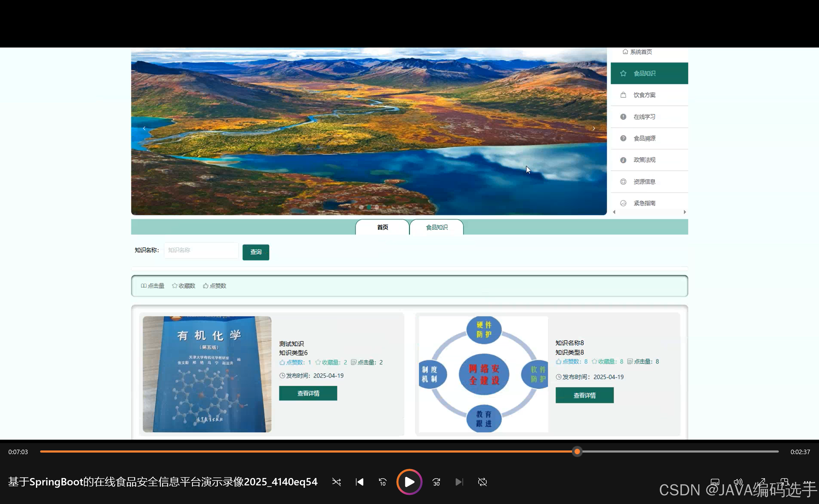This screenshot has height=504, width=819.
Task: Skip back 10 seconds
Action: coord(382,482)
